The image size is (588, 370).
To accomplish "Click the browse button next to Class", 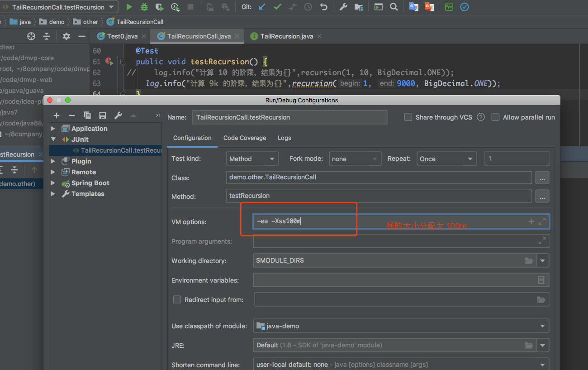I will coord(542,178).
